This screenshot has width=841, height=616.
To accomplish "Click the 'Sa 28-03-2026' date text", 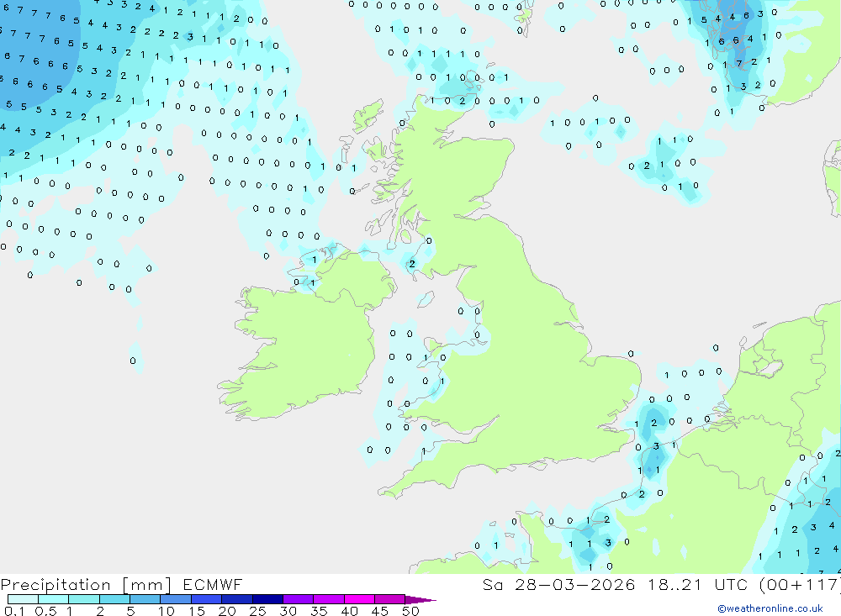I will pos(558,584).
